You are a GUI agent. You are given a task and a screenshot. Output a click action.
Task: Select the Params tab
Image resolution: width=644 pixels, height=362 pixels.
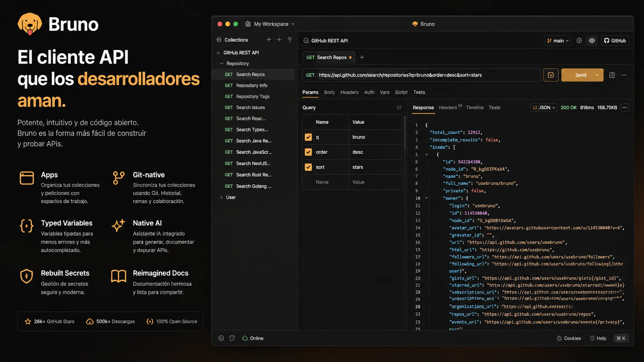click(310, 92)
